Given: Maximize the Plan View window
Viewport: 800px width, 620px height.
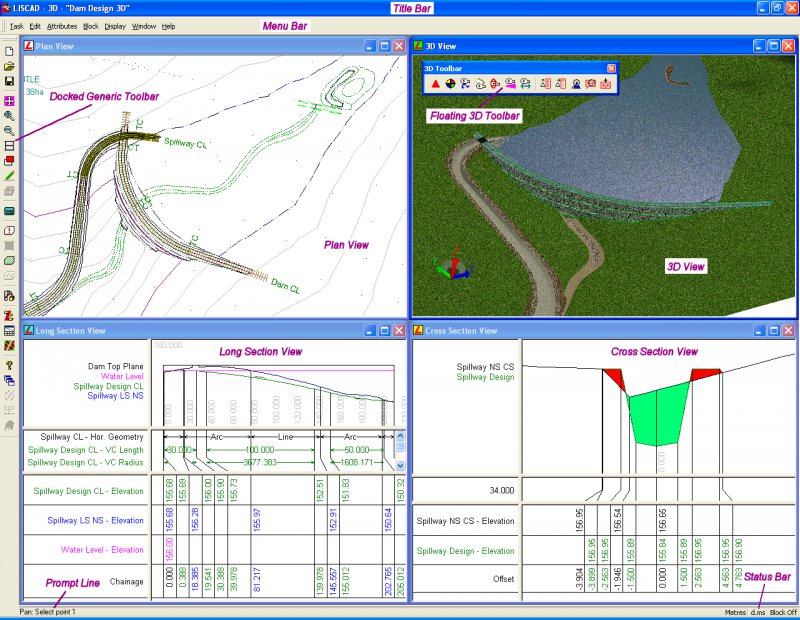Looking at the screenshot, I should point(385,46).
